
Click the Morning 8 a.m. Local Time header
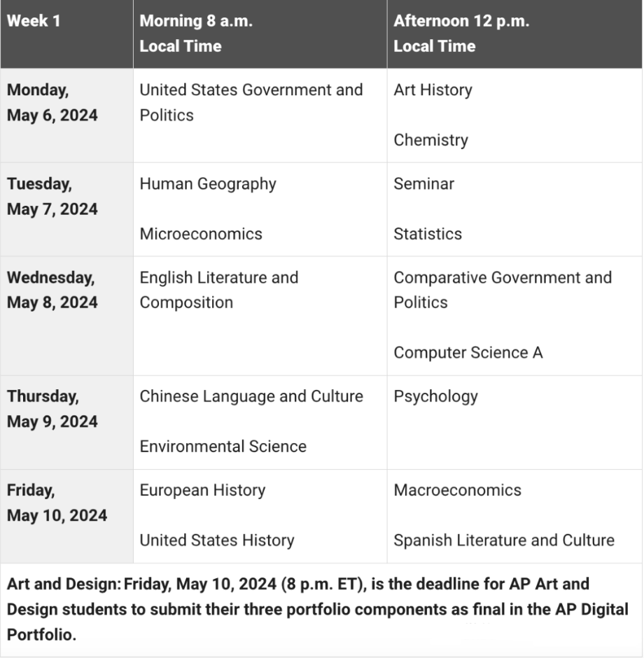196,34
